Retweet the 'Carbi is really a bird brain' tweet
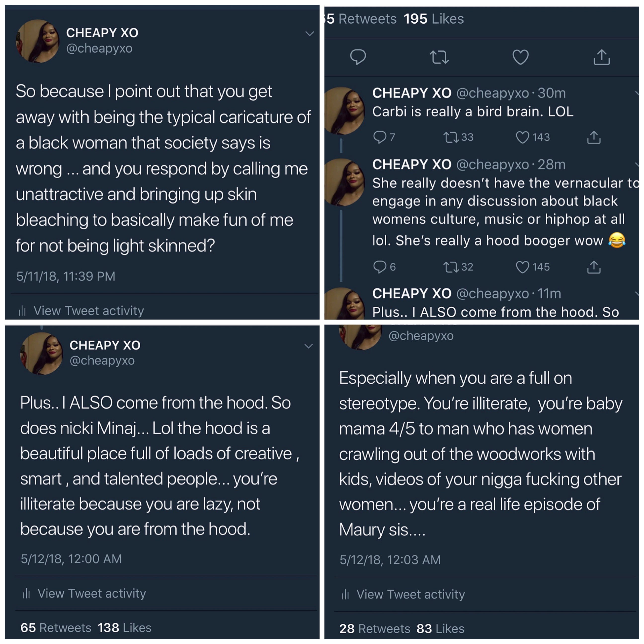The image size is (644, 644). [451, 137]
